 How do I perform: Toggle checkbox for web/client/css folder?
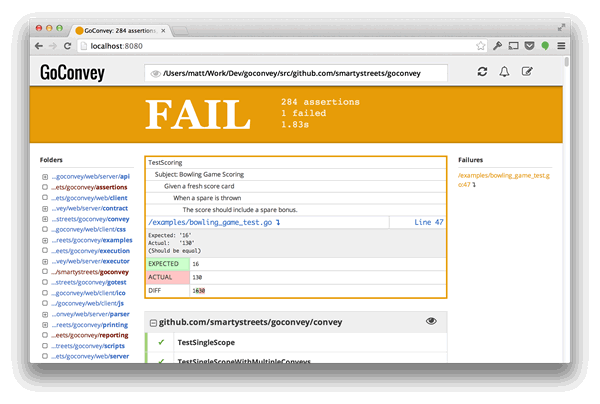(x=45, y=229)
